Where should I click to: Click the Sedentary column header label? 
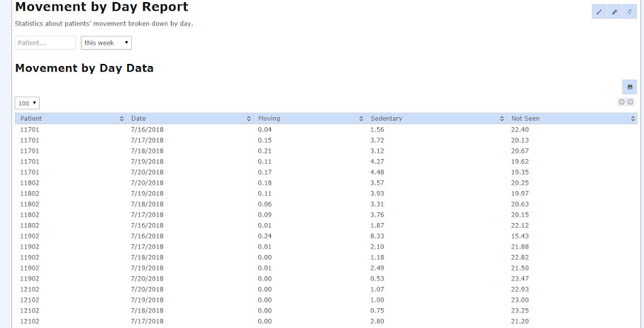386,119
